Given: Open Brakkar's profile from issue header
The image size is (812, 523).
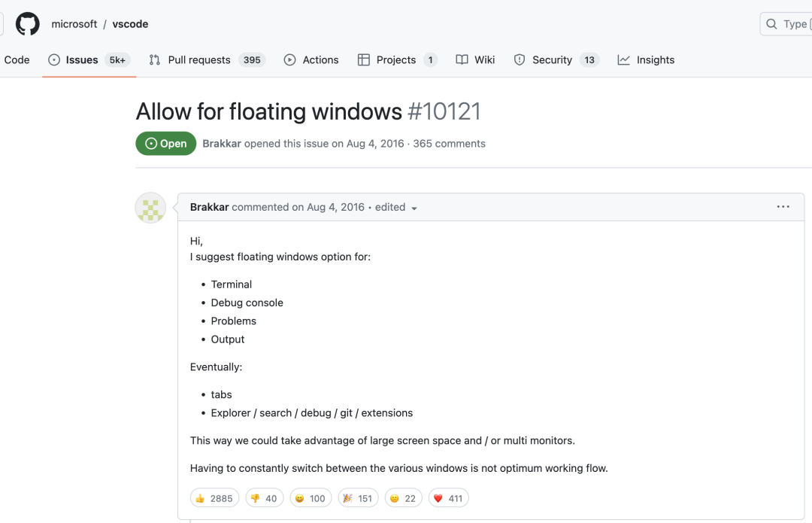Looking at the screenshot, I should click(222, 144).
